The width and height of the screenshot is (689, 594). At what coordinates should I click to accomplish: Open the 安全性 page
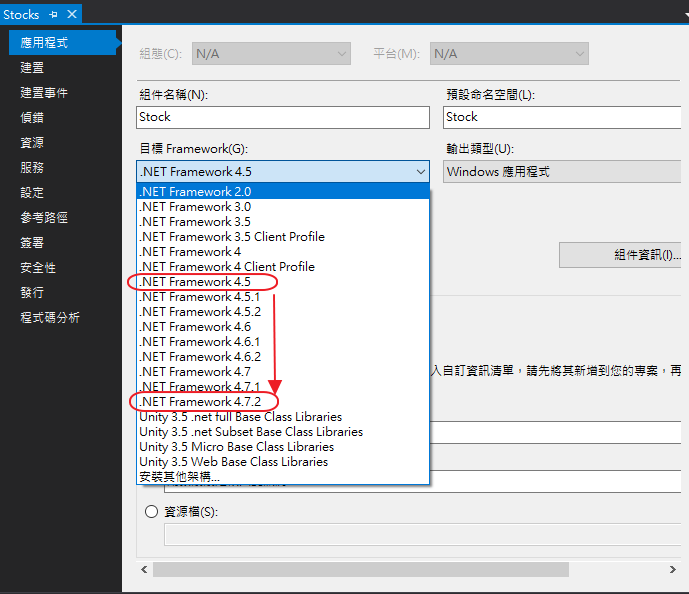click(x=38, y=268)
